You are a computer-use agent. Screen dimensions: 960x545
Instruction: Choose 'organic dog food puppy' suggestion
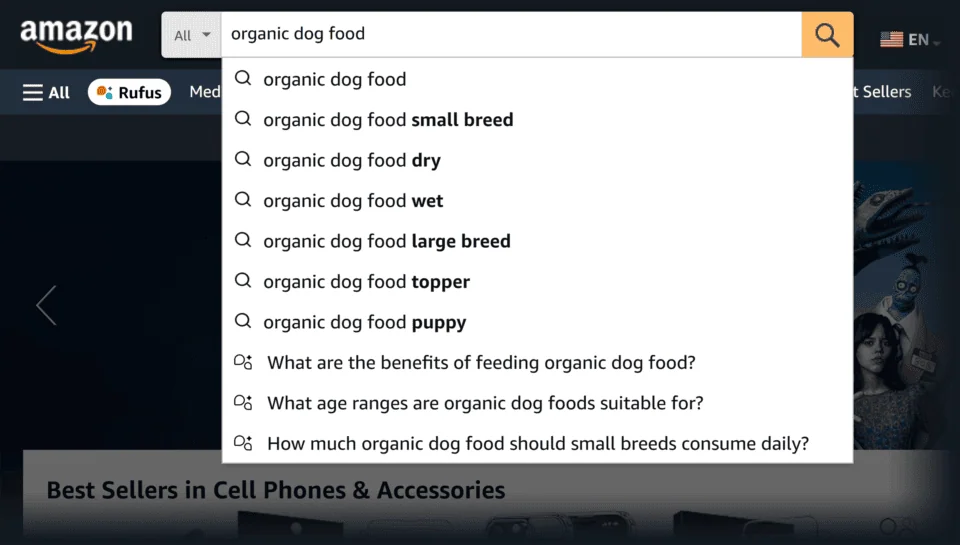point(365,322)
